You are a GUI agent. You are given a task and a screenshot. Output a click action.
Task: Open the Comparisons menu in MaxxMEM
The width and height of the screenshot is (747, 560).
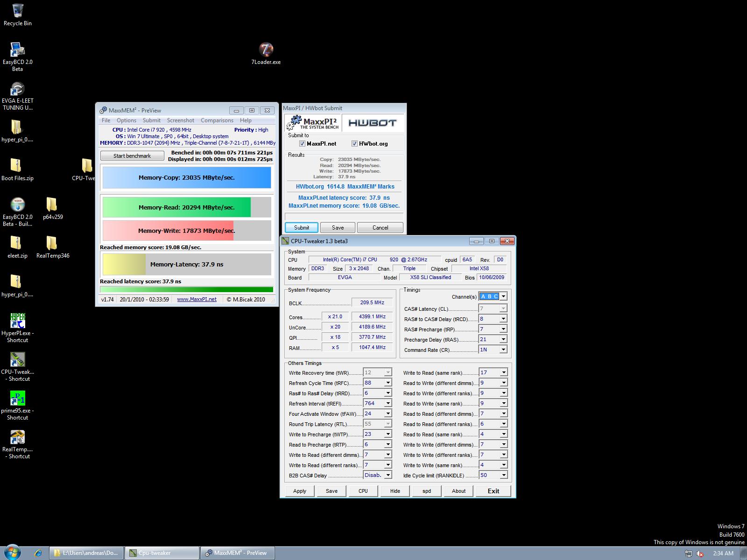tap(217, 120)
